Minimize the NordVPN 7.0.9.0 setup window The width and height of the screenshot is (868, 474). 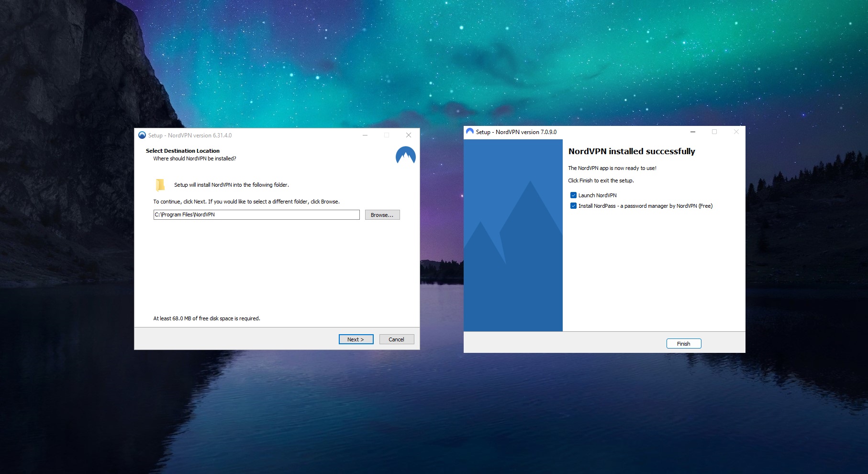click(693, 132)
